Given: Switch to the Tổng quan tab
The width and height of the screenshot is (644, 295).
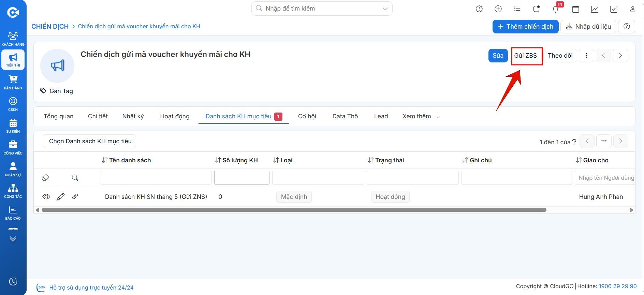Looking at the screenshot, I should pos(58,116).
